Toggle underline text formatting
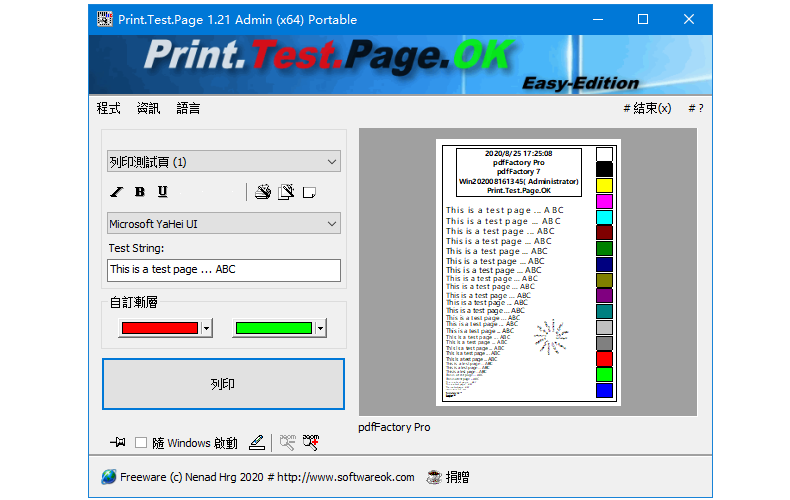 click(x=162, y=192)
